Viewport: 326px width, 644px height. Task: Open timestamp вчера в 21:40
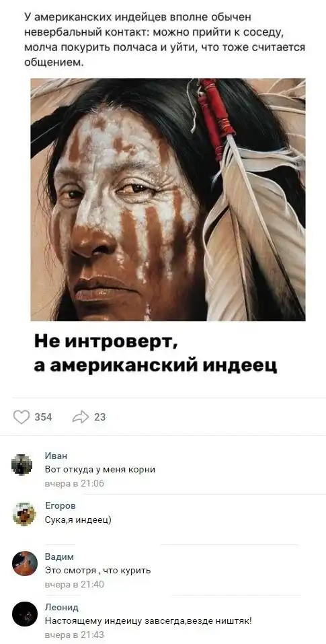pyautogui.click(x=74, y=584)
